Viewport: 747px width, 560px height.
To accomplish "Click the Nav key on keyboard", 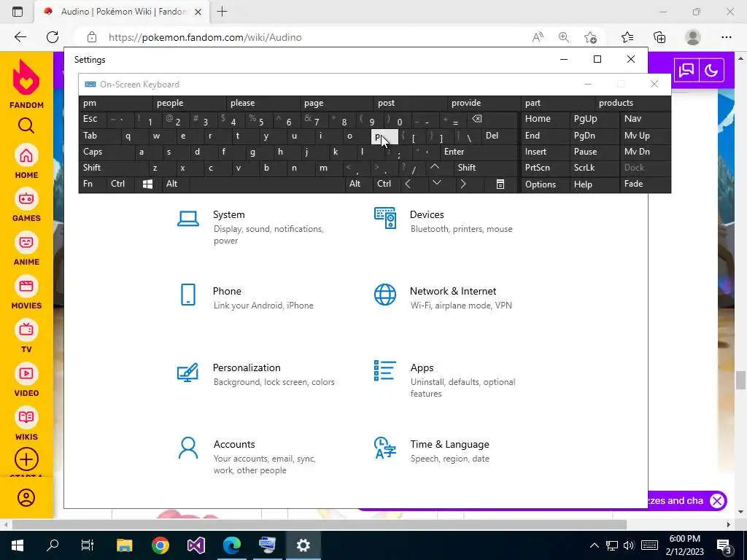I will [x=645, y=119].
